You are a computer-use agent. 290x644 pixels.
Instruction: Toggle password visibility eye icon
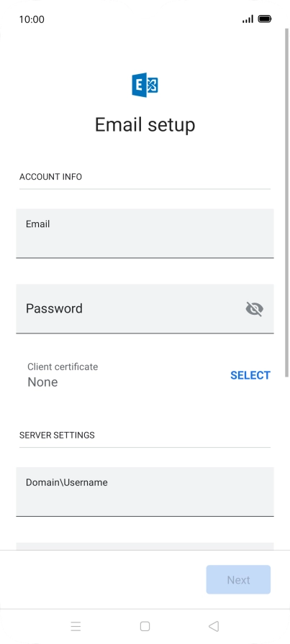(x=254, y=309)
